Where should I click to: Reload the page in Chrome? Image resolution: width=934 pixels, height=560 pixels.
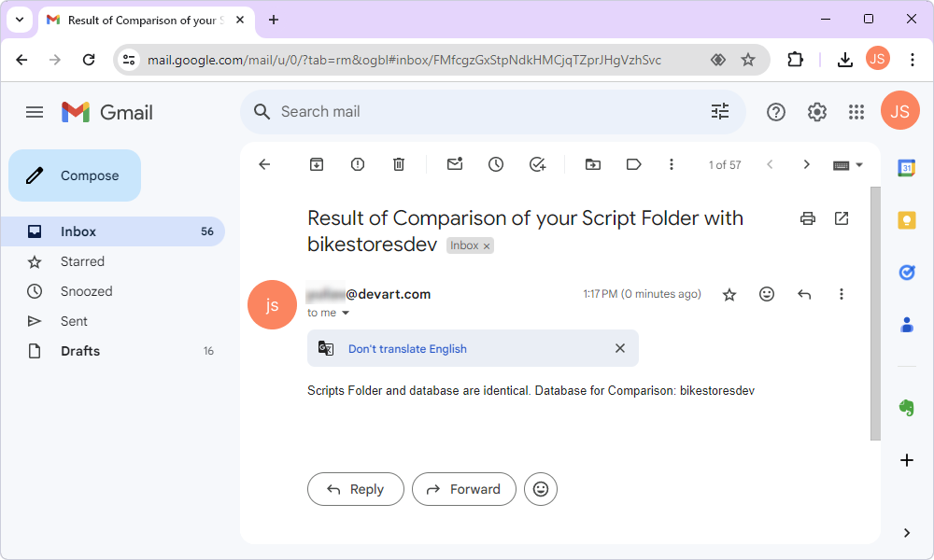click(89, 60)
